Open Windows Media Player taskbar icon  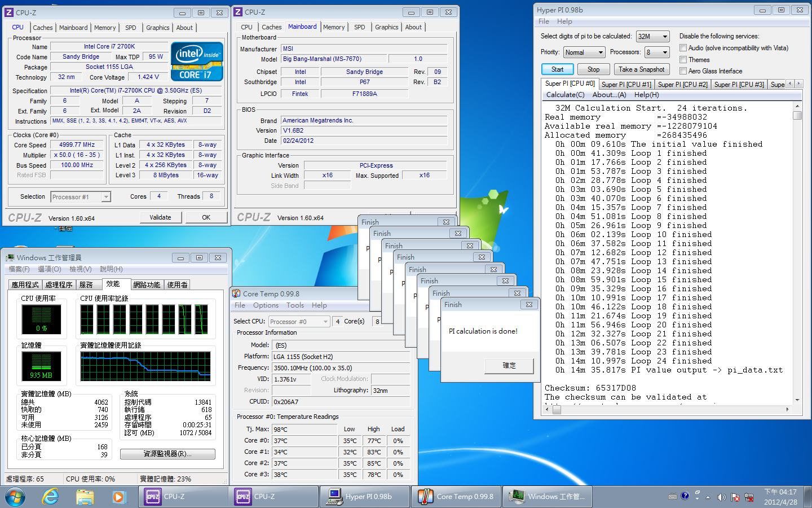click(118, 497)
